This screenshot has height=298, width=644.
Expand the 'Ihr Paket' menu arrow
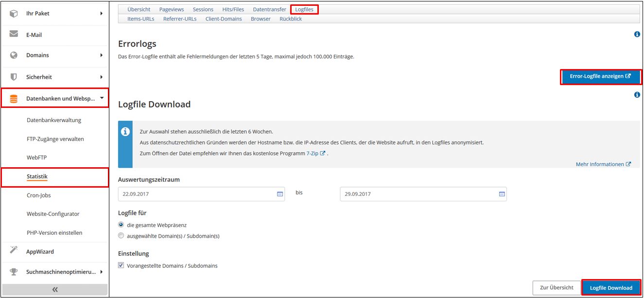(x=102, y=14)
